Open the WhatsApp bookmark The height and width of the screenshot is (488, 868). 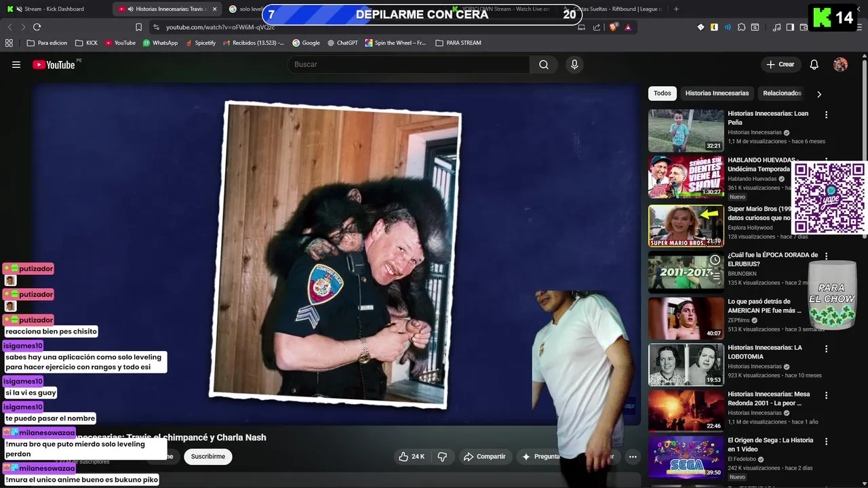tap(160, 43)
